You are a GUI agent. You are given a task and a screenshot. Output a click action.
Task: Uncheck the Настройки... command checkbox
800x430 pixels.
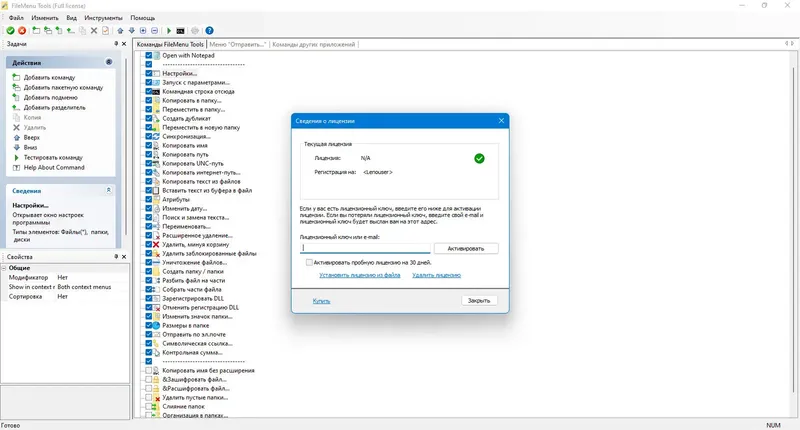[x=149, y=73]
